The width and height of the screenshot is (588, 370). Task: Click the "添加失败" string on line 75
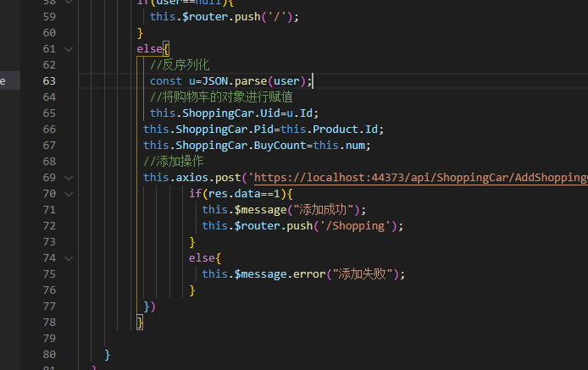(x=363, y=274)
